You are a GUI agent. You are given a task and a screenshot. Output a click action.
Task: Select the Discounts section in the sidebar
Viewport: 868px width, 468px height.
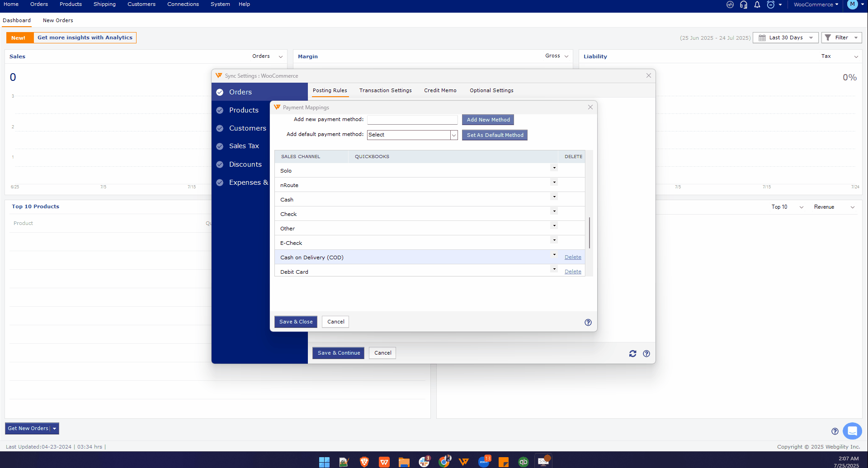pos(245,164)
